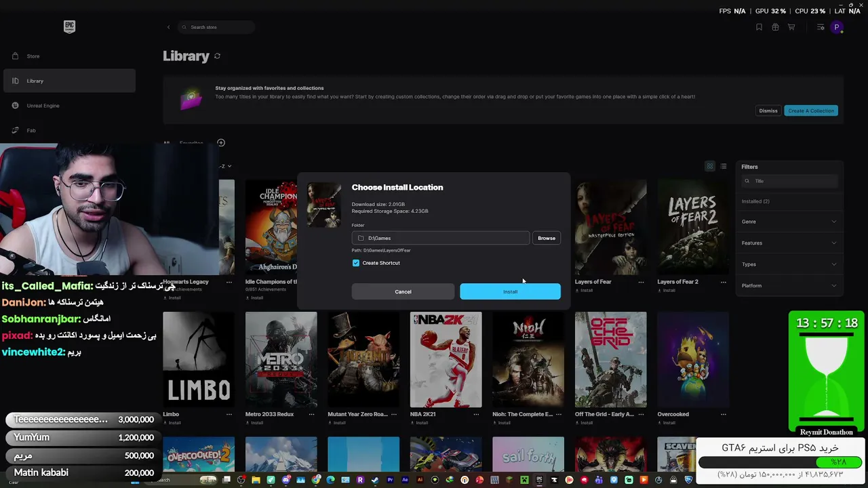The image size is (868, 488).
Task: Add a new collection with plus icon
Action: click(220, 142)
